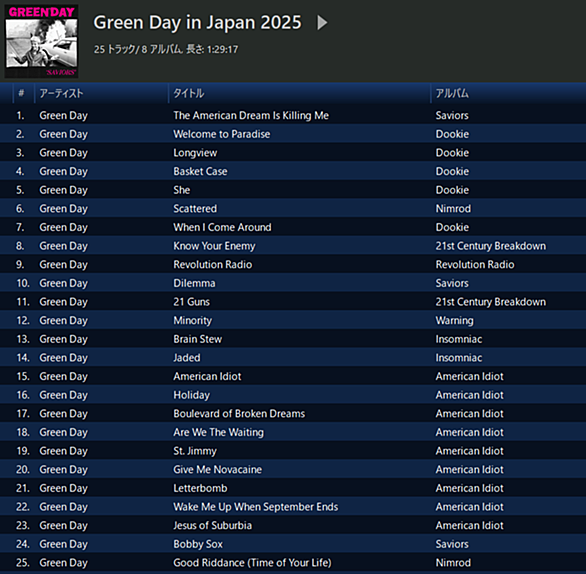This screenshot has width=586, height=574.
Task: Sort by the # column header
Action: point(21,93)
